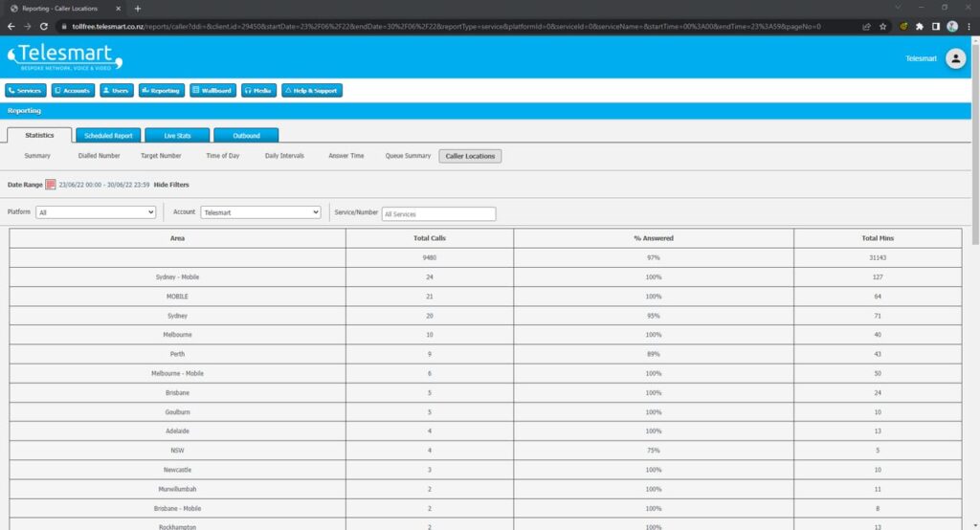Click the Area column header
Image resolution: width=980 pixels, height=530 pixels.
click(177, 238)
